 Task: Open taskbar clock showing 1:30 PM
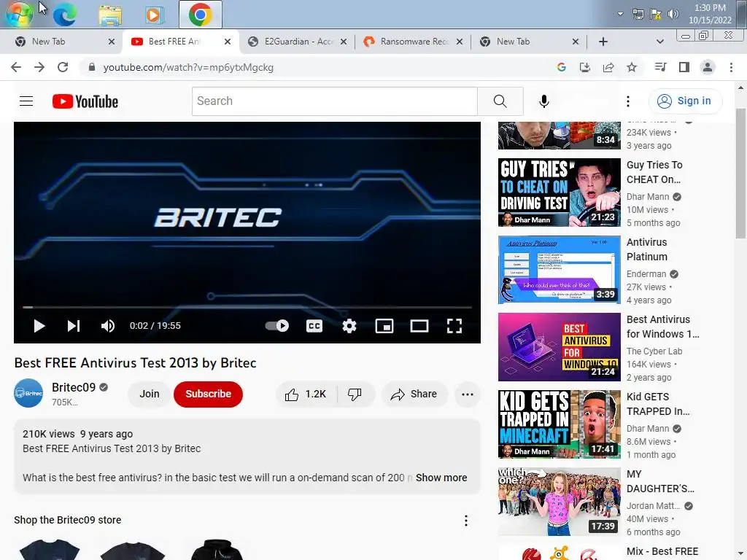point(710,14)
